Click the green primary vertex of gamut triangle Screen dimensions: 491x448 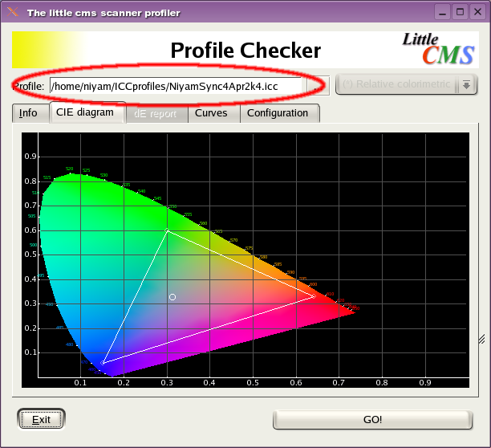[167, 230]
